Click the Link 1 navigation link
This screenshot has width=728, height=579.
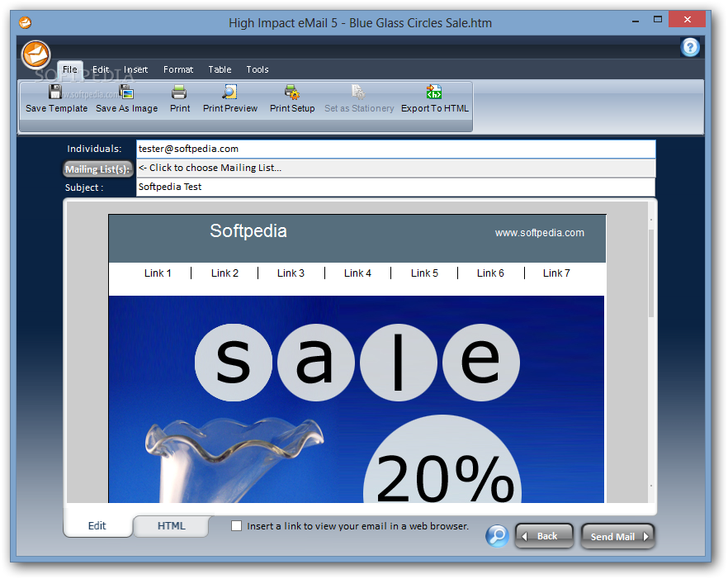coord(158,273)
